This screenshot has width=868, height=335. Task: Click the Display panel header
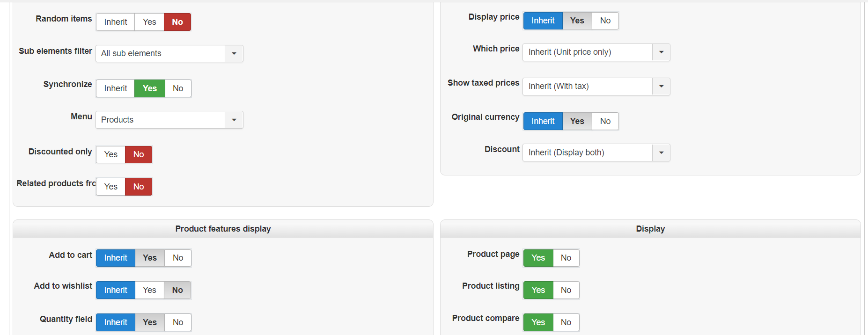(650, 229)
